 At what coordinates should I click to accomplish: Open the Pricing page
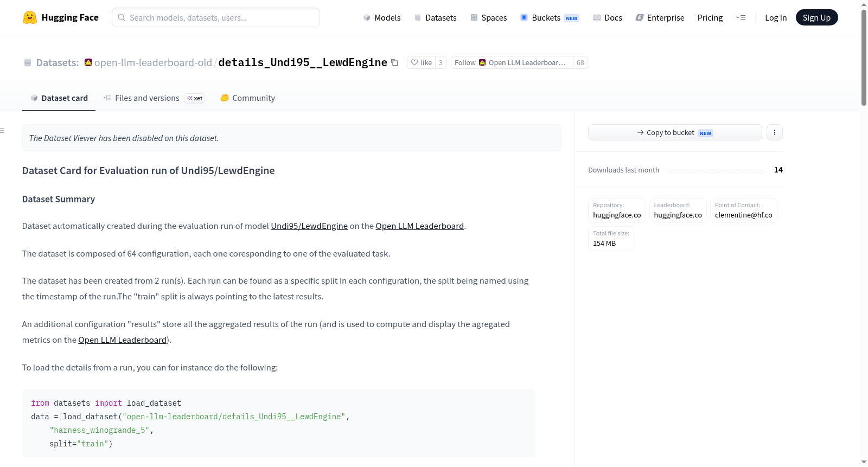710,17
